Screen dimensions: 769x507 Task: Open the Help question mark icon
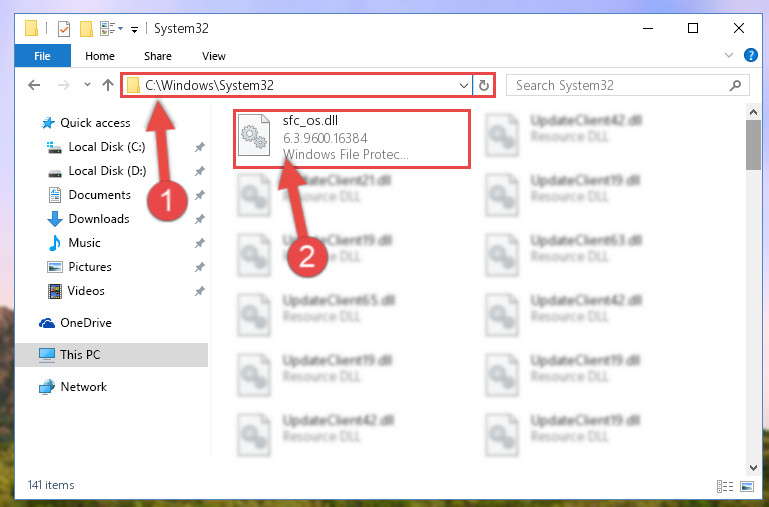click(x=750, y=55)
